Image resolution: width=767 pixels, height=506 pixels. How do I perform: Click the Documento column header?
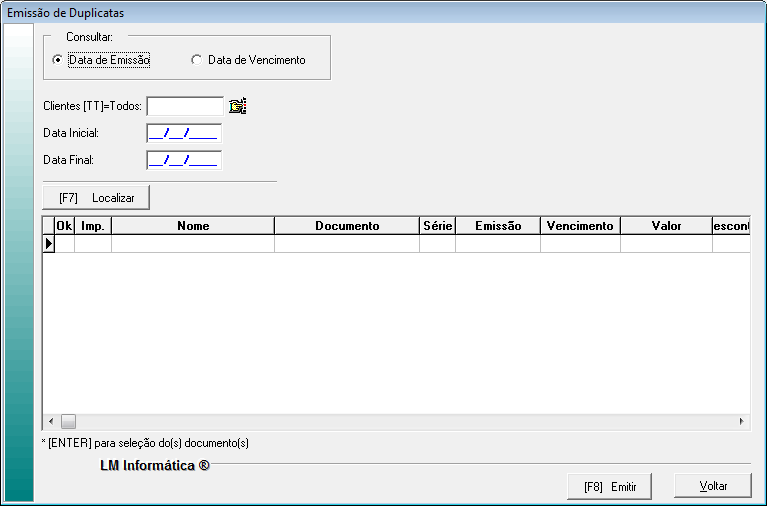[x=347, y=226]
